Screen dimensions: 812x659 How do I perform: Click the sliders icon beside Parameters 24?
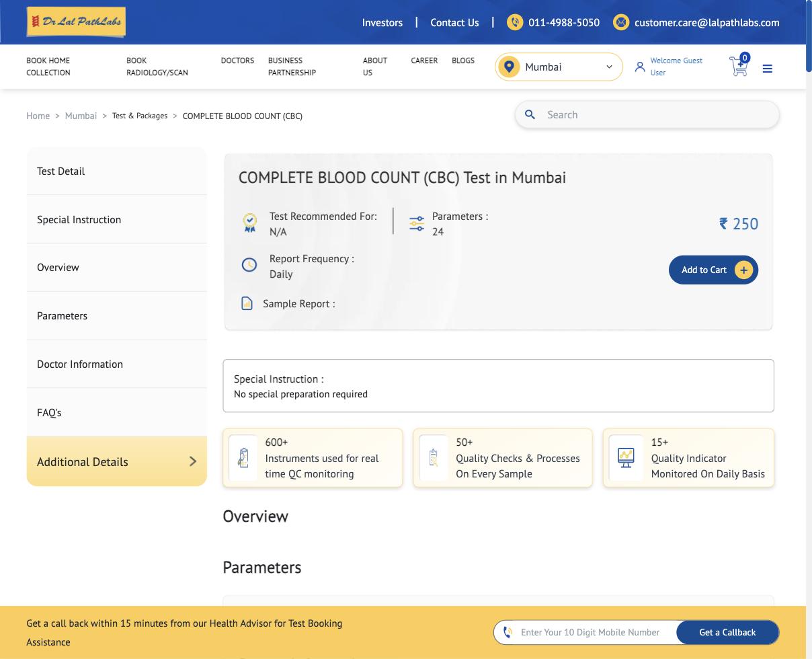(x=417, y=223)
